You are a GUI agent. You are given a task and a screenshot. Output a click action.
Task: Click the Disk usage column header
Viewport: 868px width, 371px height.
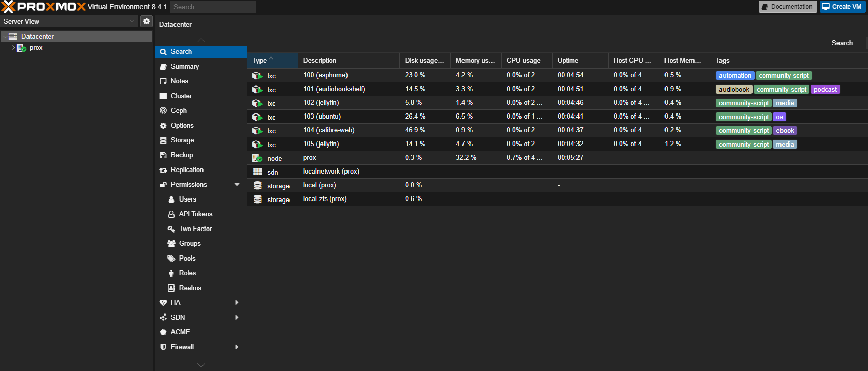coord(425,60)
